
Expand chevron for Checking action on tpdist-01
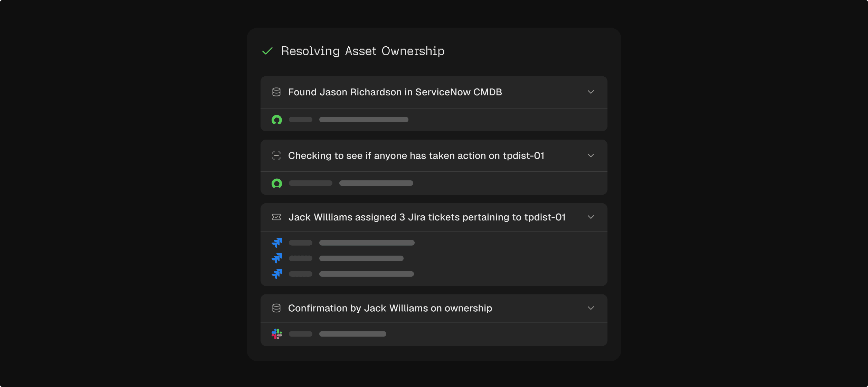point(591,155)
